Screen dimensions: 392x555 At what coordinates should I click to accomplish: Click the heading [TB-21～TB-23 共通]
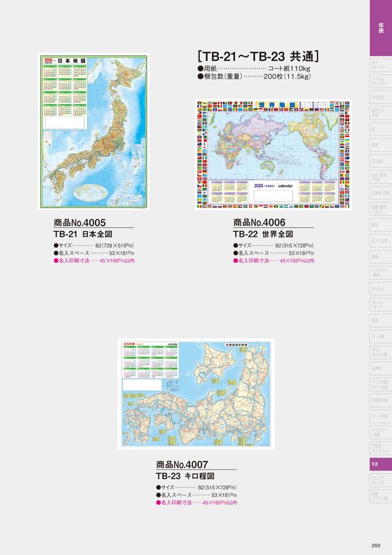(258, 56)
